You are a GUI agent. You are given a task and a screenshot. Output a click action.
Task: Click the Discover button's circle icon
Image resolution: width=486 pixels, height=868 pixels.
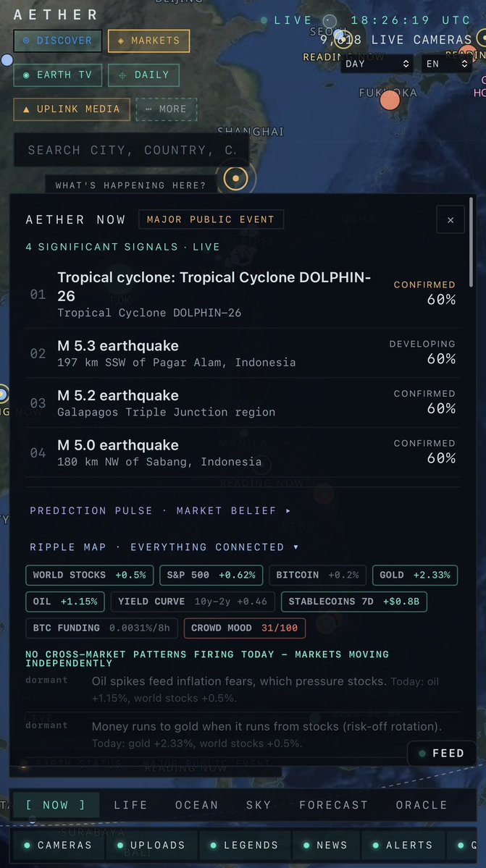[x=27, y=41]
